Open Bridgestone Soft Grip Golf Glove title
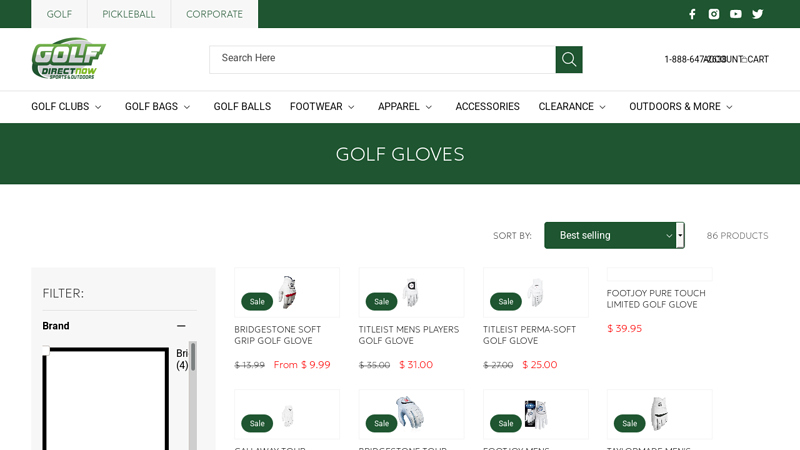The width and height of the screenshot is (800, 450). coord(278,335)
